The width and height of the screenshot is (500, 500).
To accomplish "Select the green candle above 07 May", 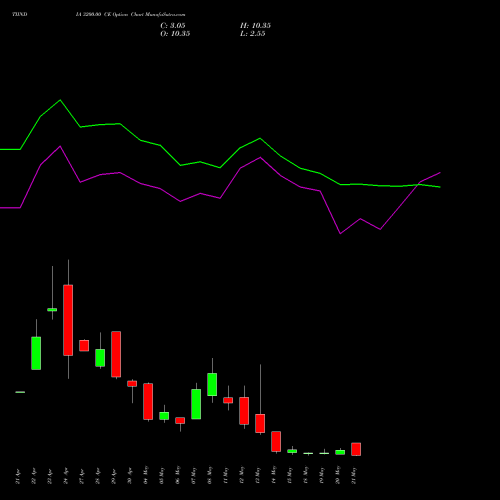I will (196, 404).
